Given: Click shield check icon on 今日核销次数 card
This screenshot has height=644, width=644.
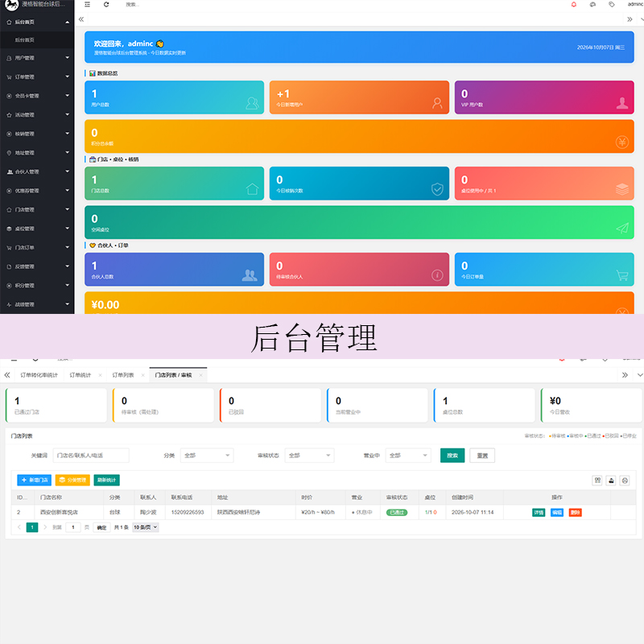Looking at the screenshot, I should tap(437, 189).
